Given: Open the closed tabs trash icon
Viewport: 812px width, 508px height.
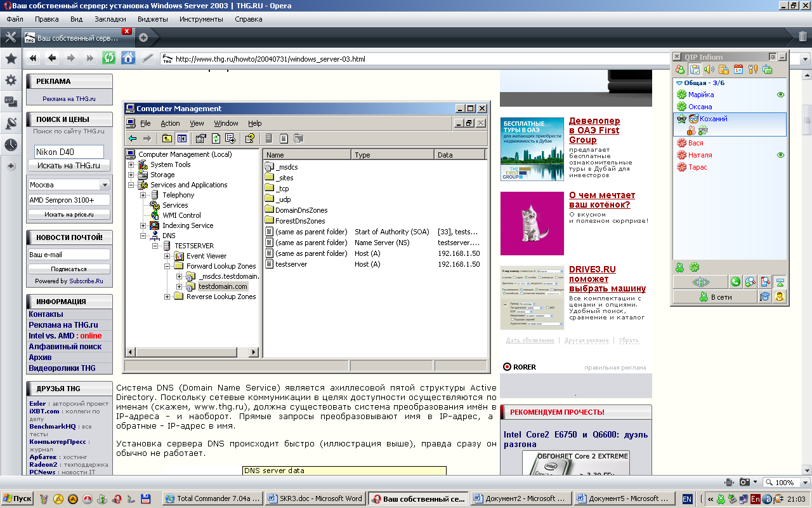Looking at the screenshot, I should point(802,37).
